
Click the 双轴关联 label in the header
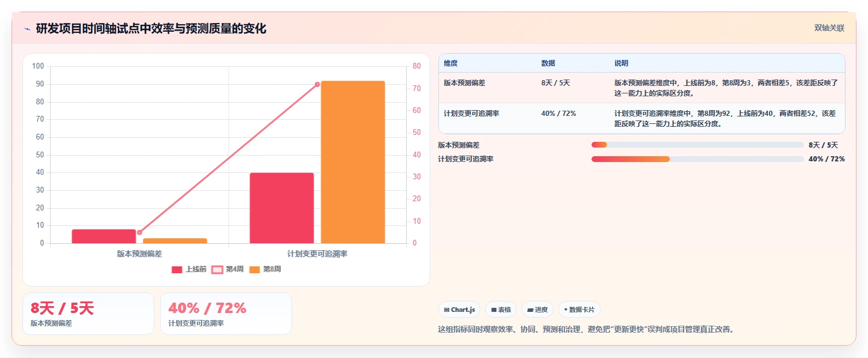coord(829,28)
